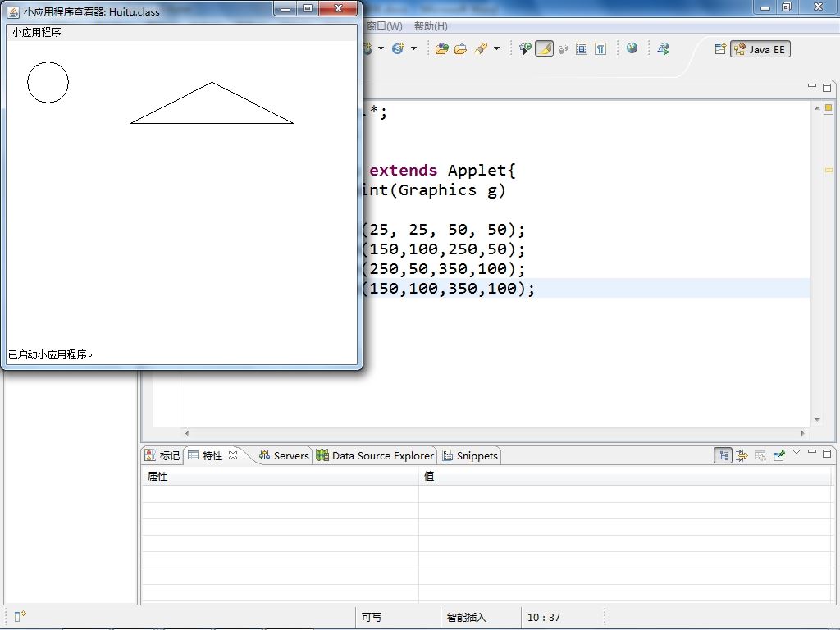Maximize the bottom properties panel

827,454
